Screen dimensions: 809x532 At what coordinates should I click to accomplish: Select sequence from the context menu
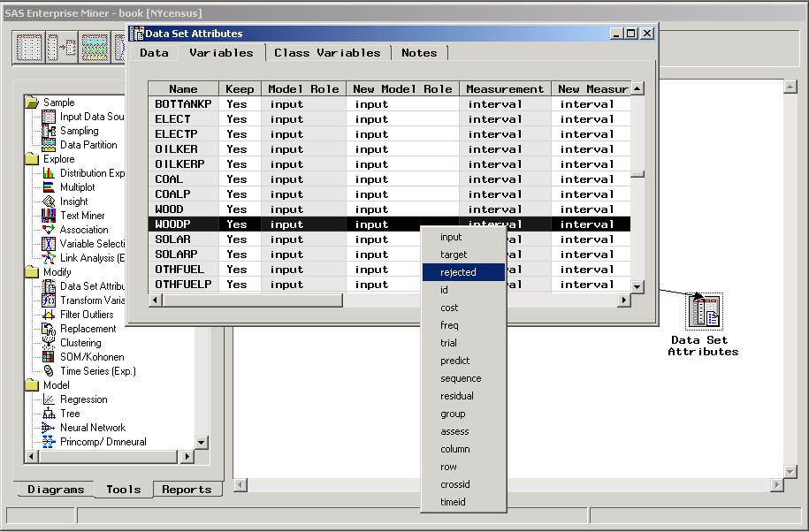(463, 378)
